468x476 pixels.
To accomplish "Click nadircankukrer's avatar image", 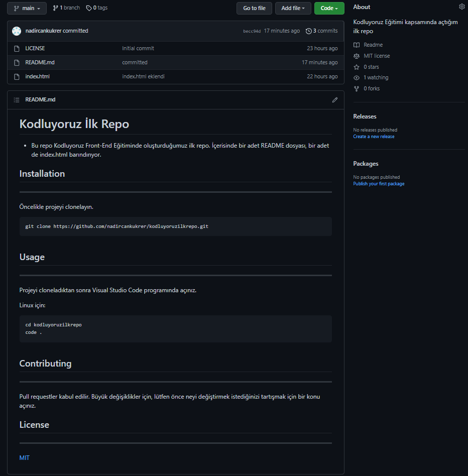I will click(17, 31).
